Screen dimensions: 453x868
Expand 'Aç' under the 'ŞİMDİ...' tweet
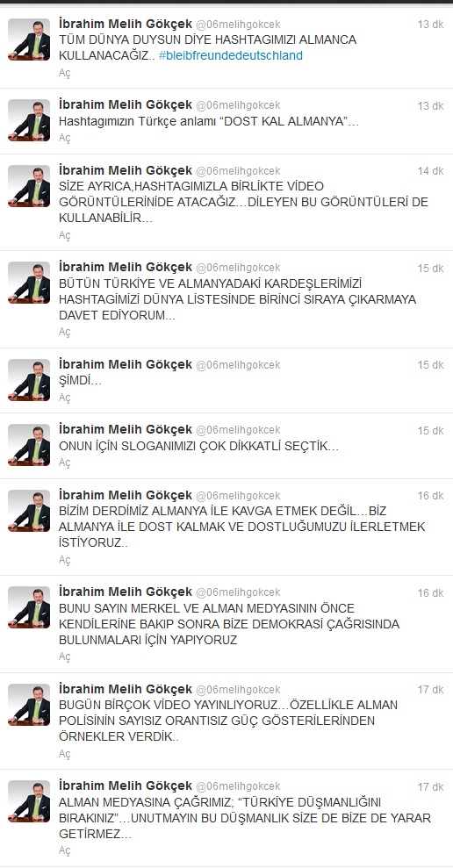pyautogui.click(x=65, y=398)
